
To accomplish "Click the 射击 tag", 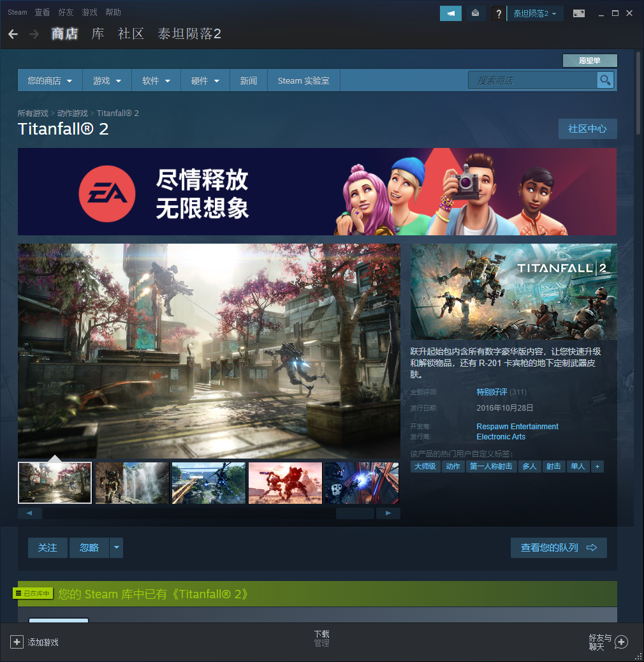I will 553,466.
